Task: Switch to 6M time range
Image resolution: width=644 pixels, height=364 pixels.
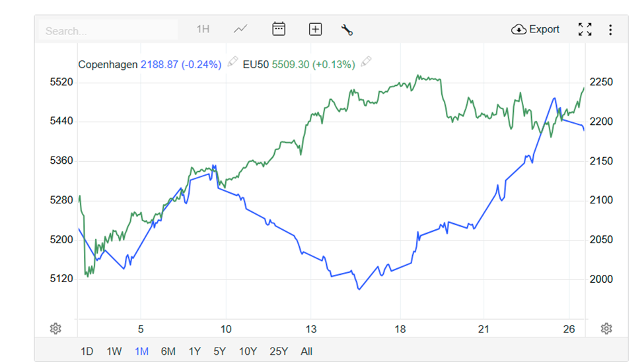Action: [168, 351]
